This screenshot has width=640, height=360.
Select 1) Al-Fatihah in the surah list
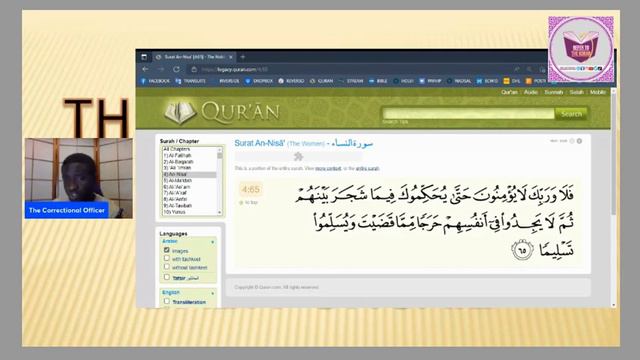coord(189,156)
